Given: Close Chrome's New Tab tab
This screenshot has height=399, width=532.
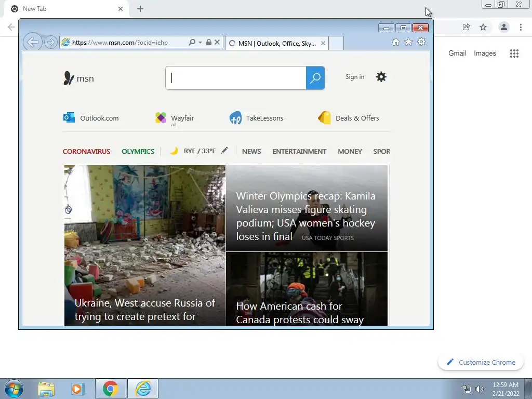Looking at the screenshot, I should point(121,9).
